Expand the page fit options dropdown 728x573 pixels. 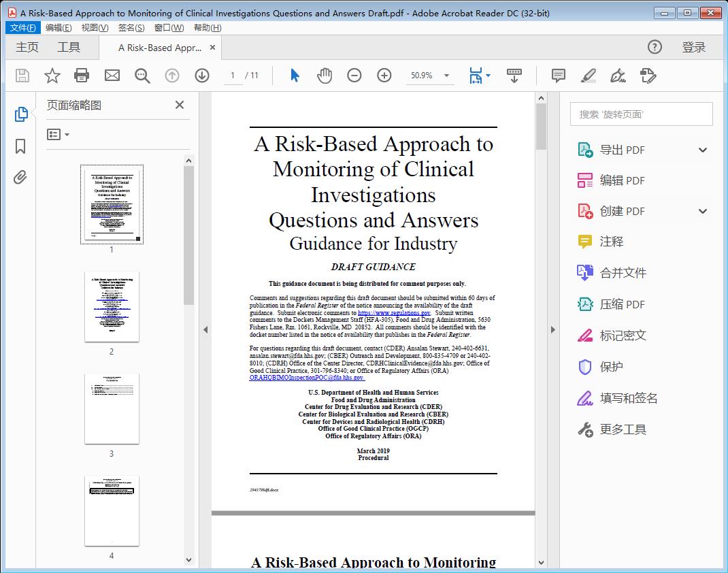487,76
